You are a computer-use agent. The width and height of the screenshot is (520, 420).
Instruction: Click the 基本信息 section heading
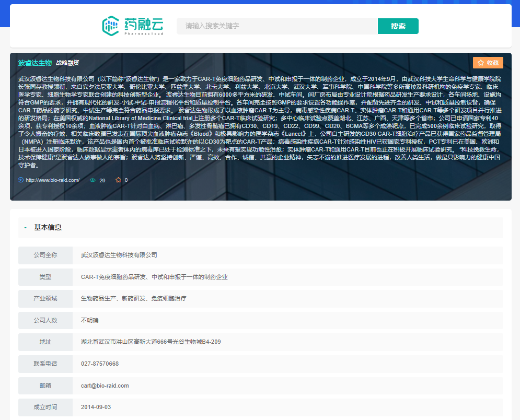(48, 228)
